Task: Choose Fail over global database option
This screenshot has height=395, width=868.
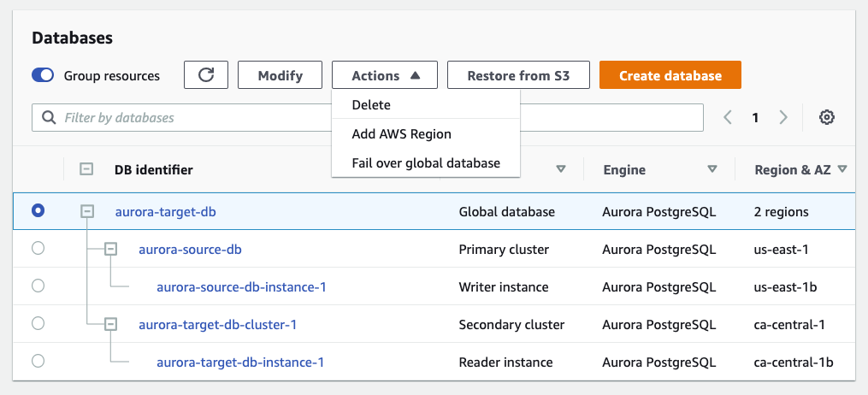Action: [x=425, y=162]
